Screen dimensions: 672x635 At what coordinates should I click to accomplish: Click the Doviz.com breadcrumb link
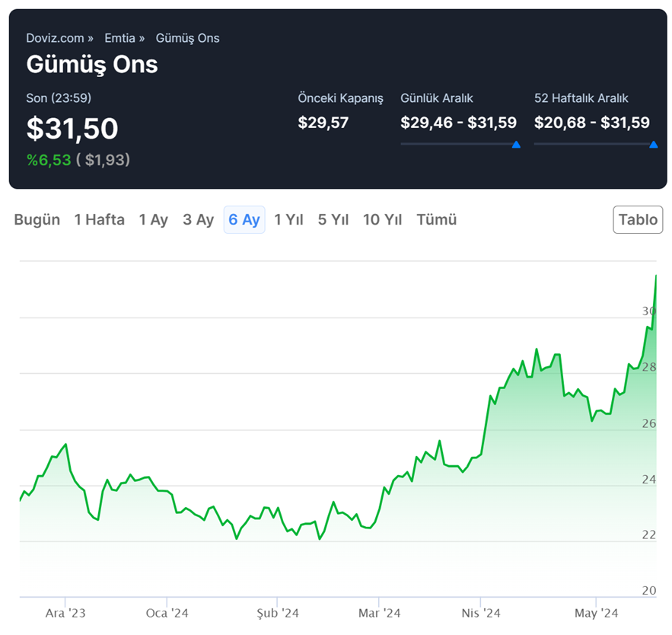[x=55, y=38]
